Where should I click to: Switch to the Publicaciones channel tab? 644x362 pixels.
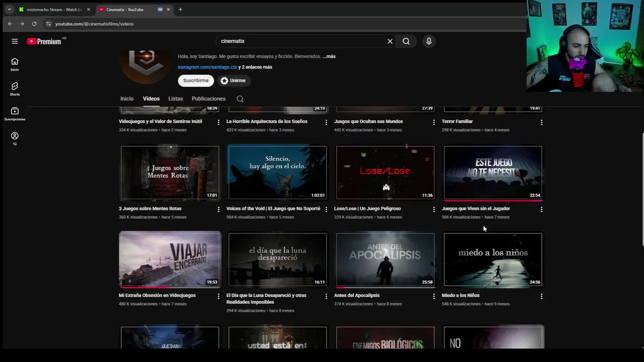tap(208, 99)
